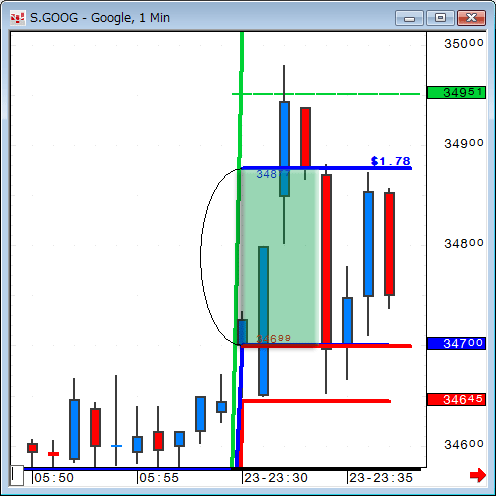Click the 34877 entry price label
The width and height of the screenshot is (496, 496).
(x=273, y=174)
